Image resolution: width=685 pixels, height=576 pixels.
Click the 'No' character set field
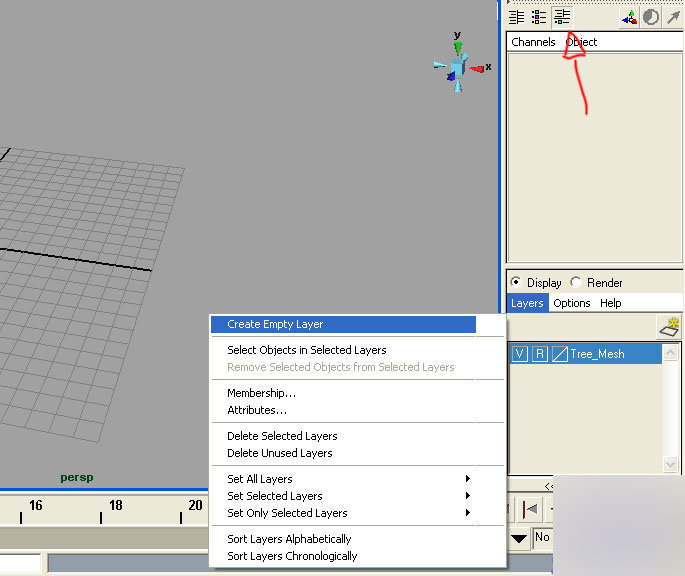tap(543, 538)
